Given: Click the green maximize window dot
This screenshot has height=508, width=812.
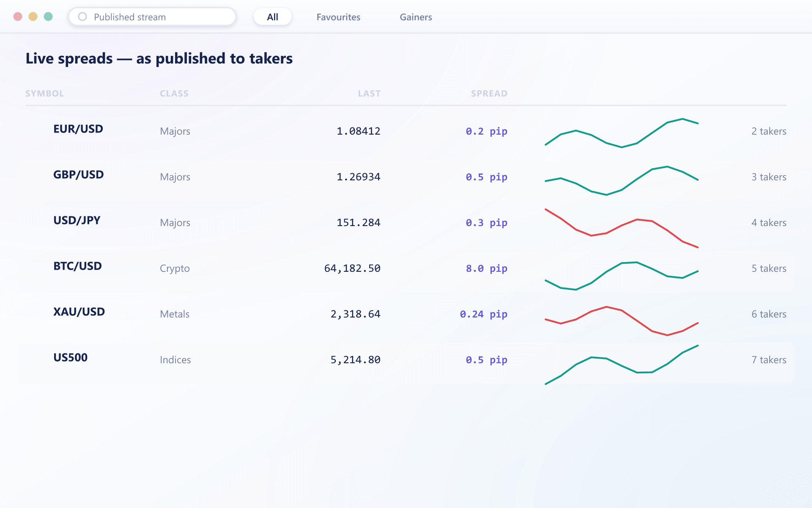Looking at the screenshot, I should (48, 17).
